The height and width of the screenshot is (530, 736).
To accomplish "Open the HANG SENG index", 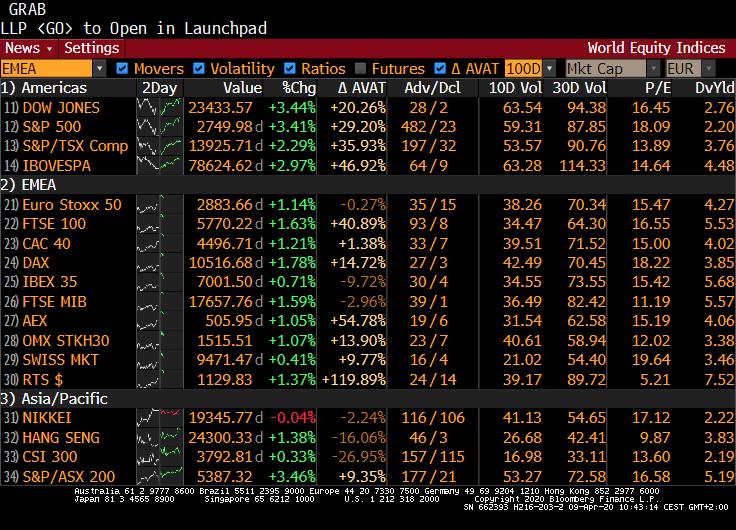I will point(61,438).
